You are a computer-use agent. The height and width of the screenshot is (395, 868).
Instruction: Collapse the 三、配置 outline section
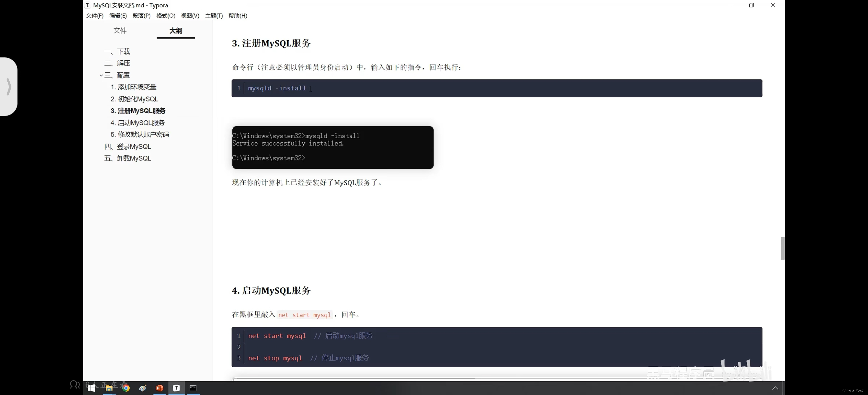101,75
